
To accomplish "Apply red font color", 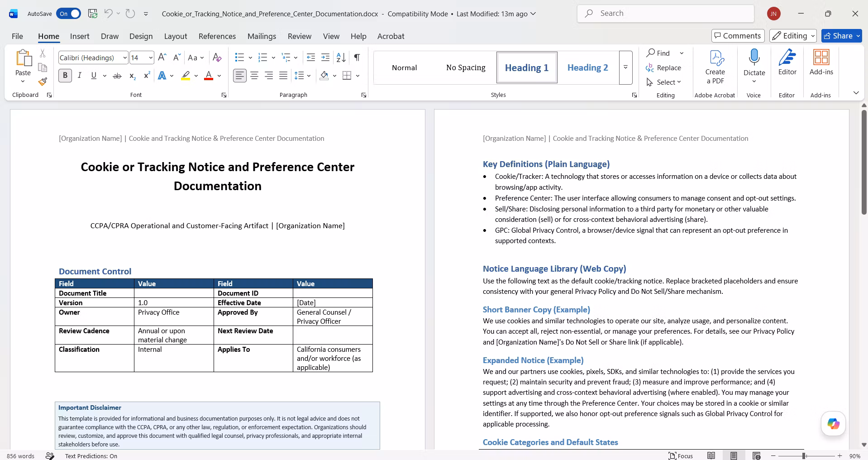I will point(209,76).
